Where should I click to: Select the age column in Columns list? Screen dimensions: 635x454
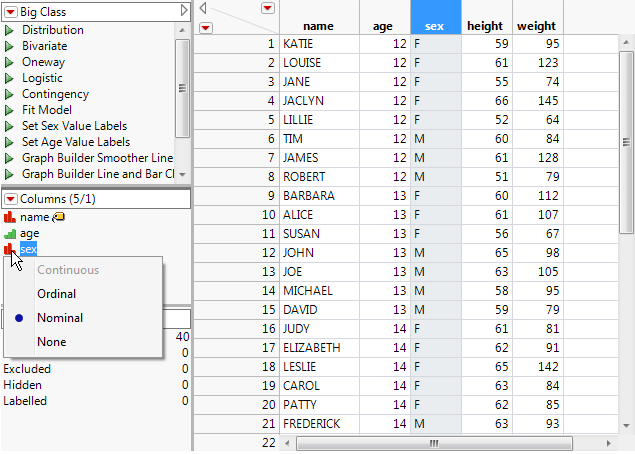30,234
